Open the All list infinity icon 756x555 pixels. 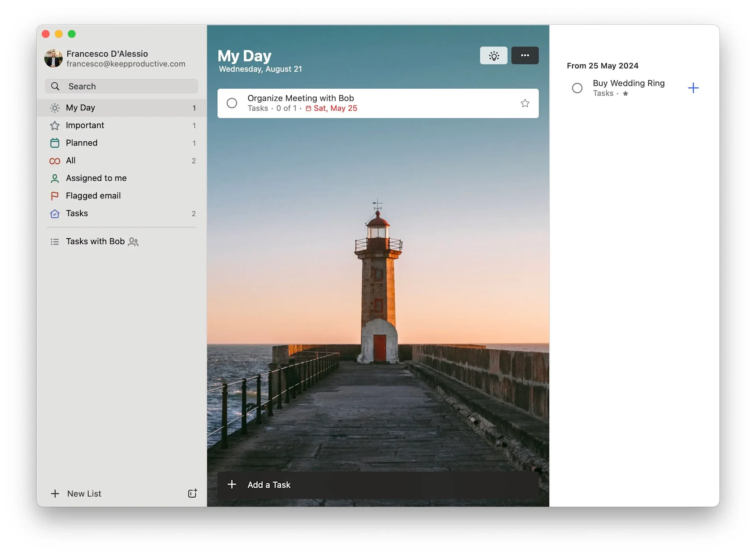(x=55, y=161)
